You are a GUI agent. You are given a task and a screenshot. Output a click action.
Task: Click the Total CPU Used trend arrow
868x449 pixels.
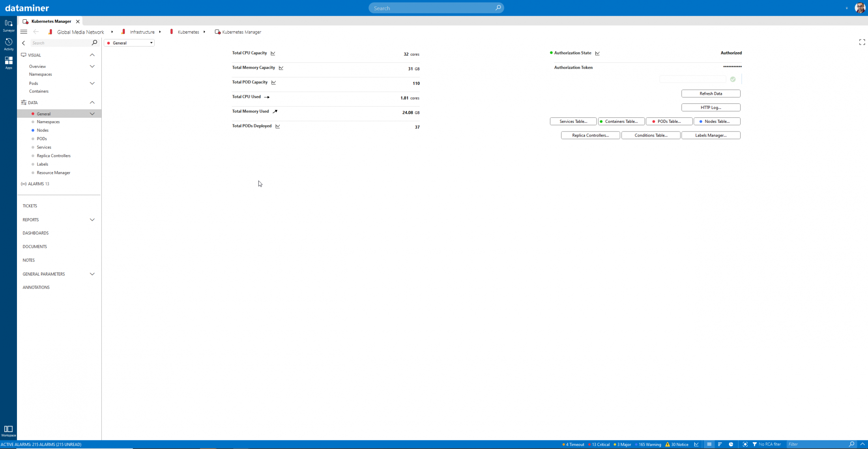pyautogui.click(x=267, y=97)
